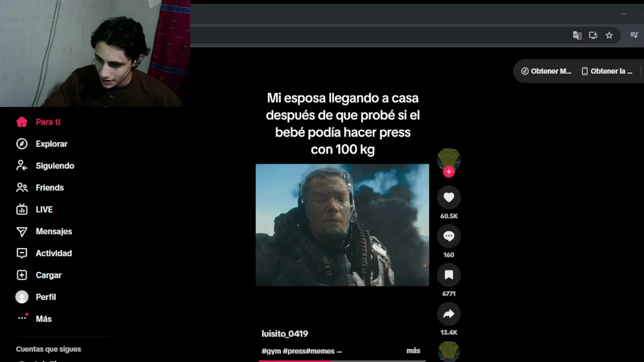Click the Más three-dots icon

tap(22, 318)
